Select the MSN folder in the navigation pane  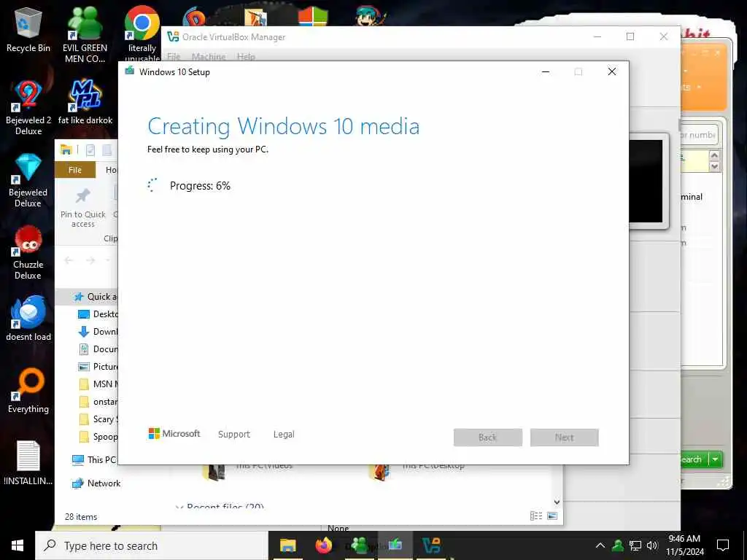click(97, 384)
